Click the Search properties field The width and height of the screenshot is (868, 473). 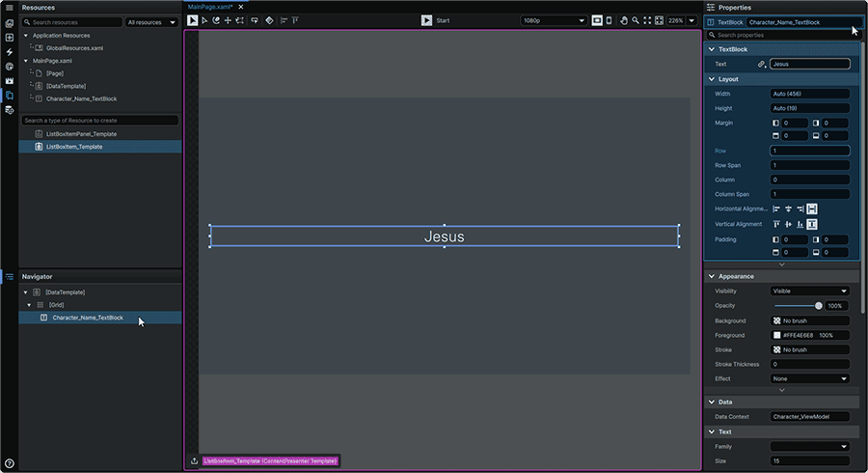tap(783, 35)
